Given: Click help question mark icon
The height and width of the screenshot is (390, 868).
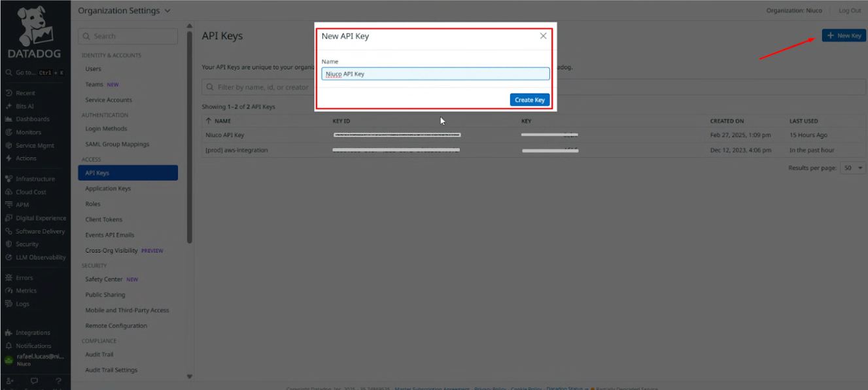Looking at the screenshot, I should 58,380.
